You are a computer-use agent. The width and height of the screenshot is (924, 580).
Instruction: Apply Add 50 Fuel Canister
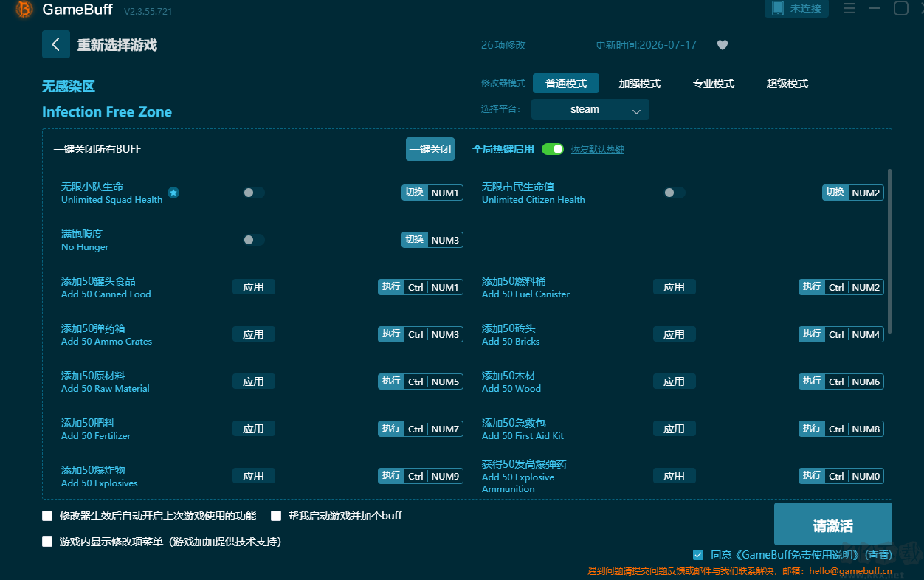click(675, 287)
